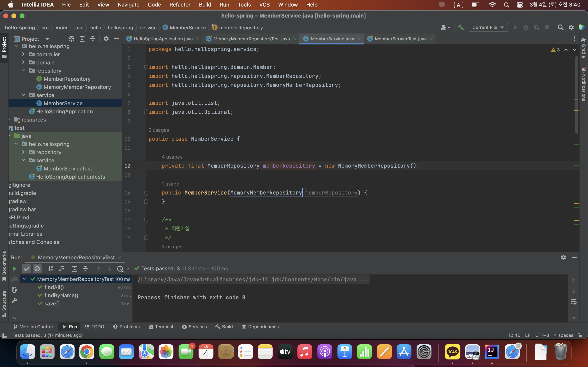The image size is (588, 367).
Task: Open test history clock icon
Action: [x=120, y=269]
